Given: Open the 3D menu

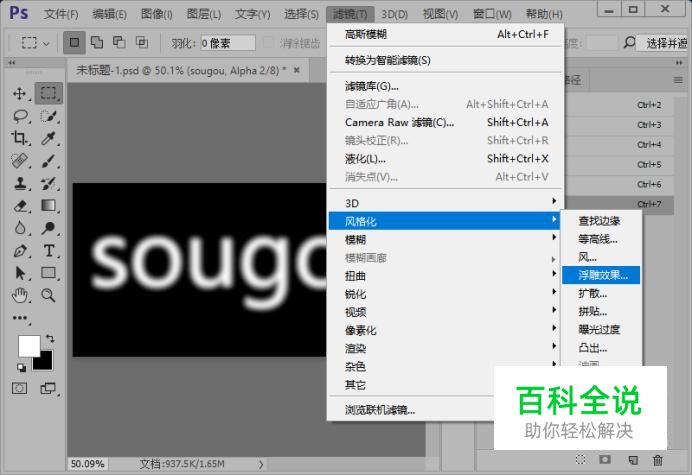Looking at the screenshot, I should [395, 14].
